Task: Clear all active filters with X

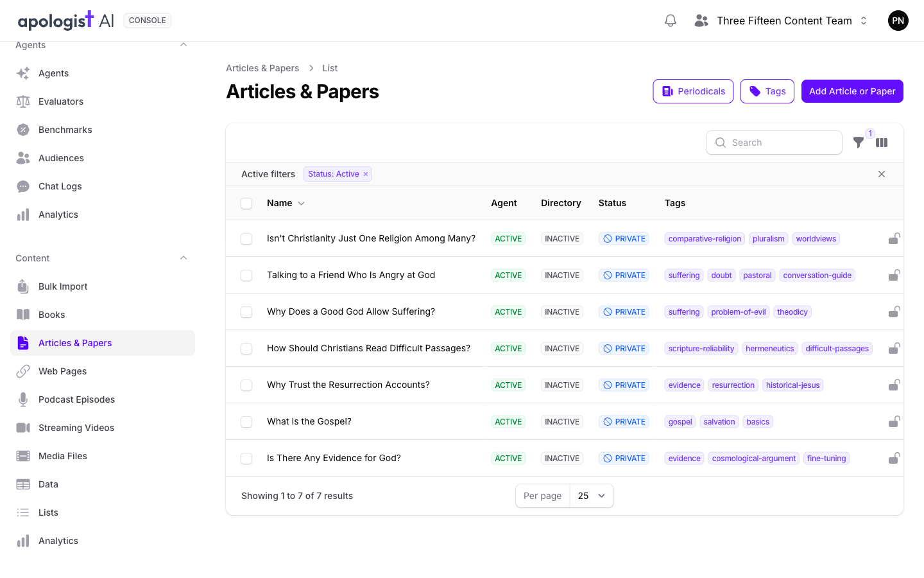Action: tap(882, 174)
